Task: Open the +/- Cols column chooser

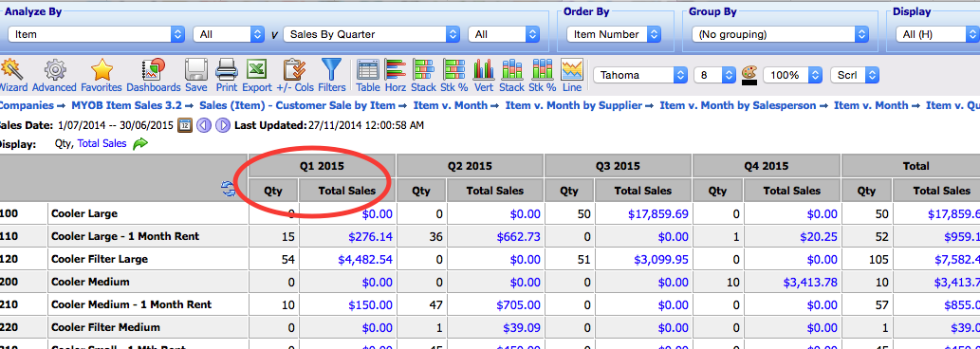Action: coord(295,76)
